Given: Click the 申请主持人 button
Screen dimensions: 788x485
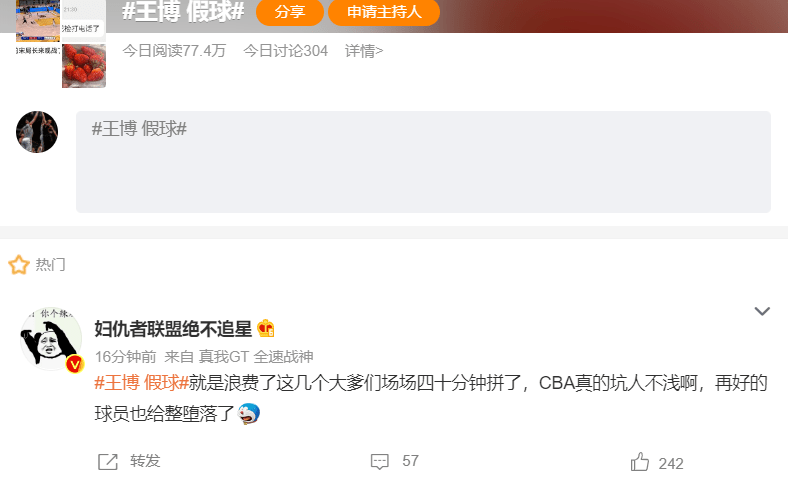Looking at the screenshot, I should (x=384, y=12).
